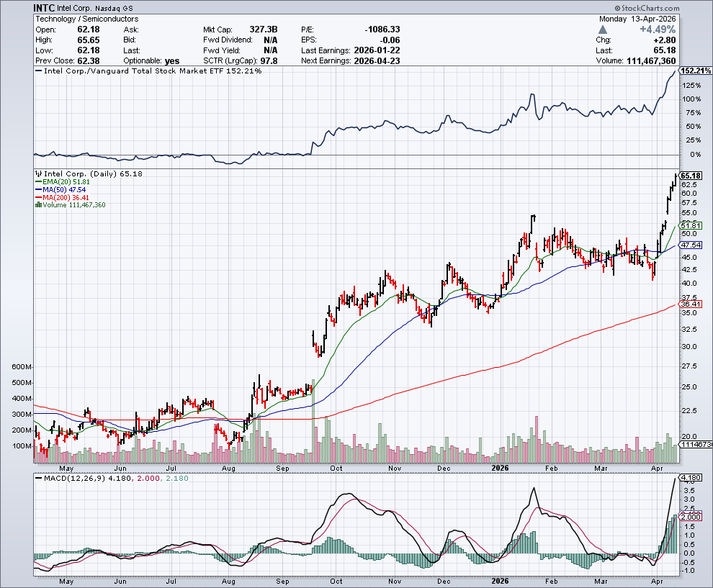The height and width of the screenshot is (588, 713).
Task: Click the 51.81 EMA value tag on the axis
Action: (x=690, y=225)
